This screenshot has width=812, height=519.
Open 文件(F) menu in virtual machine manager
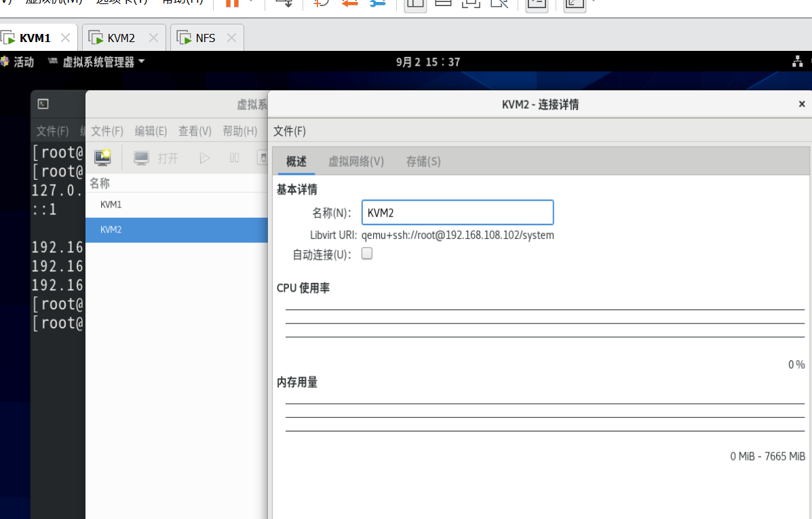(107, 131)
